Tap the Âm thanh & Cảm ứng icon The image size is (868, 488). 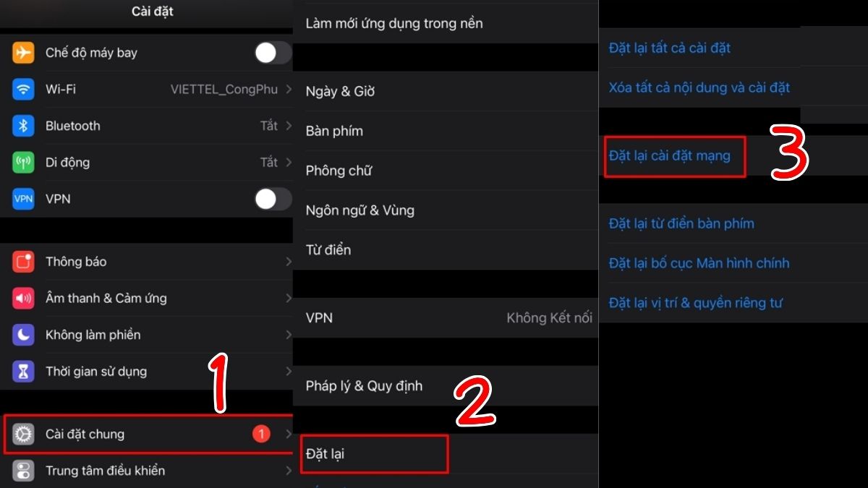coord(24,298)
